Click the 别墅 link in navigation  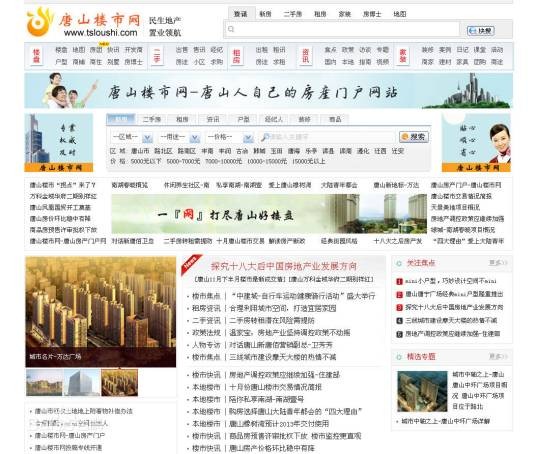(113, 62)
